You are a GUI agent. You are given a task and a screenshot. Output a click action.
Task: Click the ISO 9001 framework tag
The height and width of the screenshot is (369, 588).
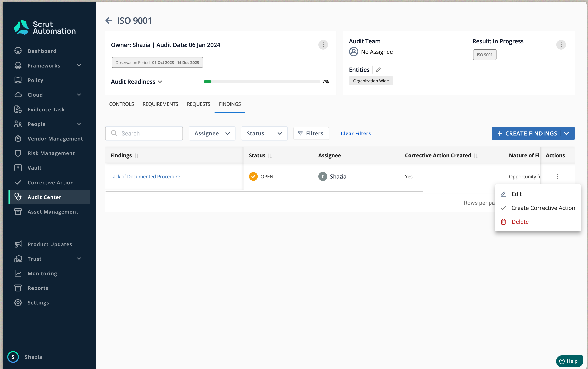click(x=484, y=55)
